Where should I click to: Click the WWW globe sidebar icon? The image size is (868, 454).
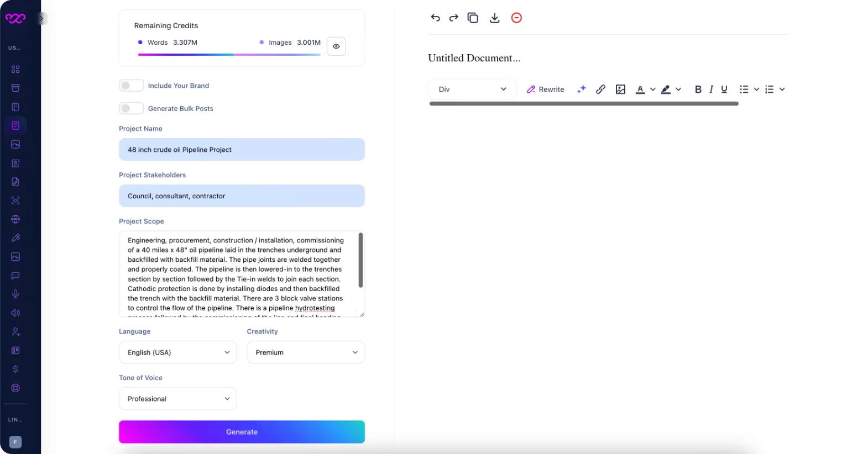tap(15, 219)
